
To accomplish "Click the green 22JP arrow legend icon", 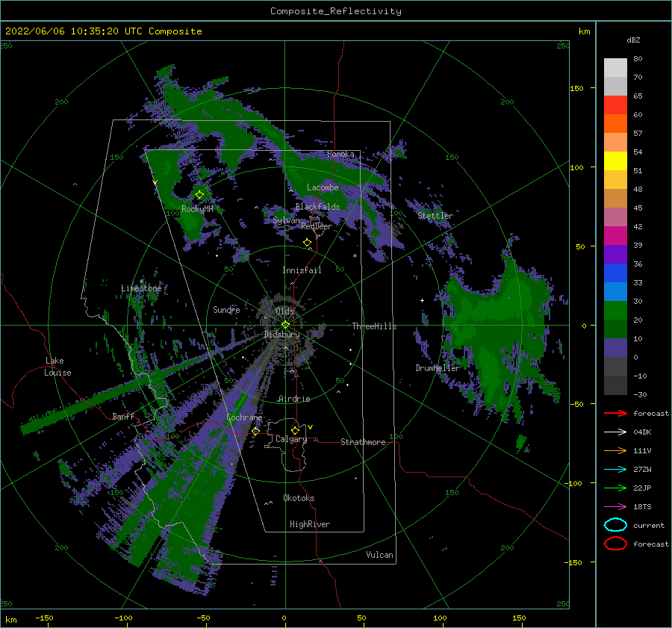I will coord(615,488).
